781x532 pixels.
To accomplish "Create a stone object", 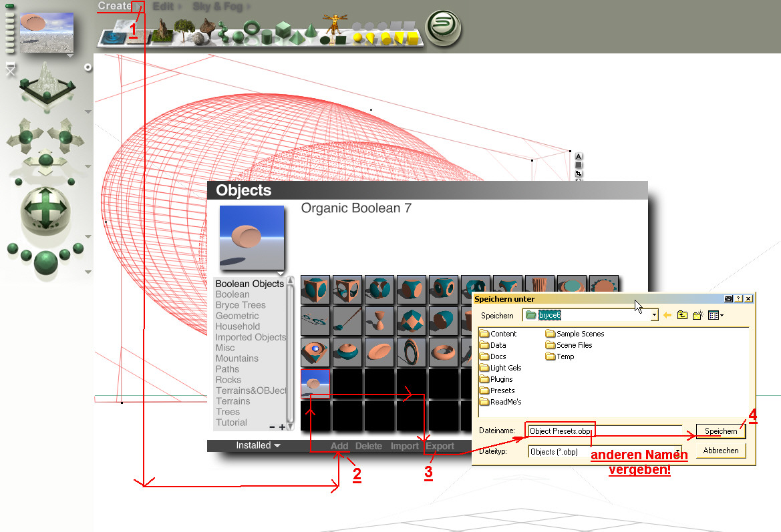I will click(198, 38).
